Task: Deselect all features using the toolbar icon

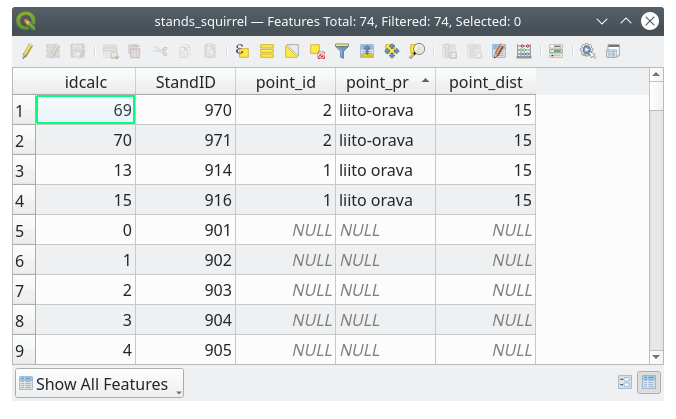Action: [x=317, y=51]
